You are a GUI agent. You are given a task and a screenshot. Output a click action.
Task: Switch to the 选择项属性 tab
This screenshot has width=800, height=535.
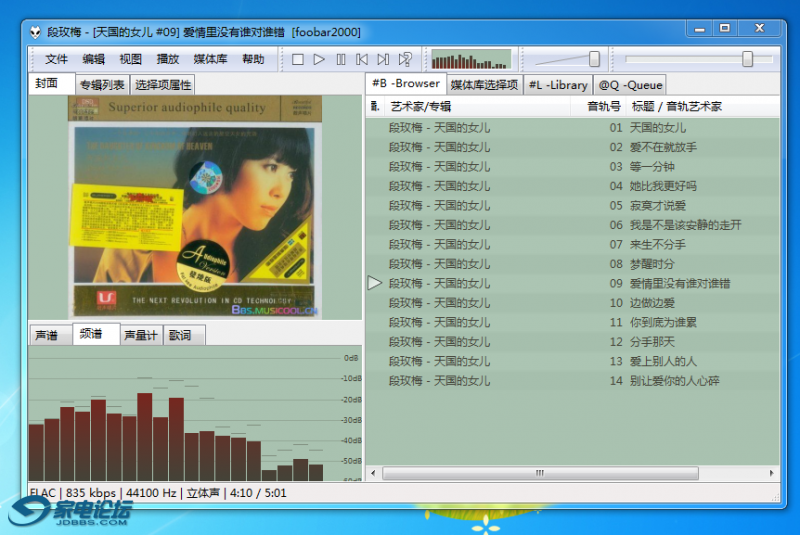(x=164, y=85)
